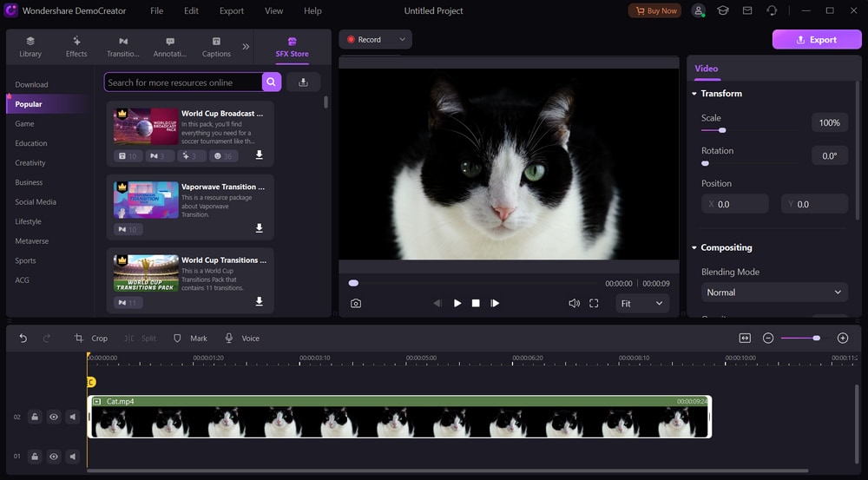Click the fit-timeline-to-window icon
Screen dimensions: 868x480
click(745, 339)
